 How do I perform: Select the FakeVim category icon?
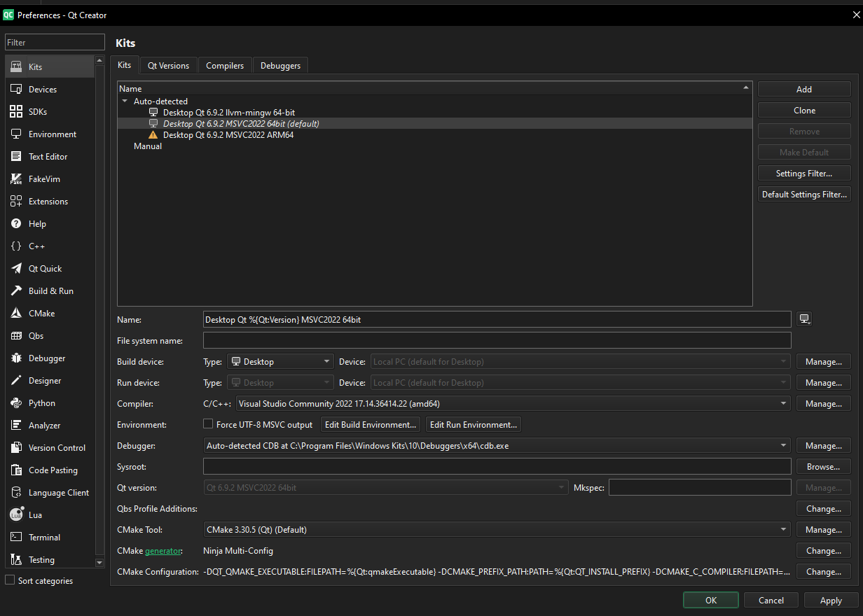tap(16, 178)
